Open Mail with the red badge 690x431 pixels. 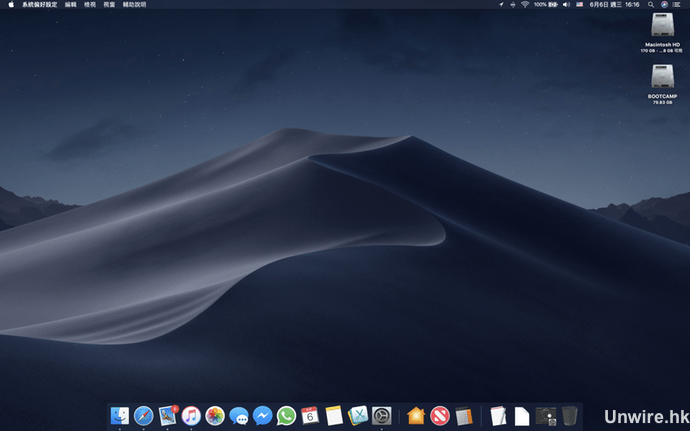click(x=168, y=415)
